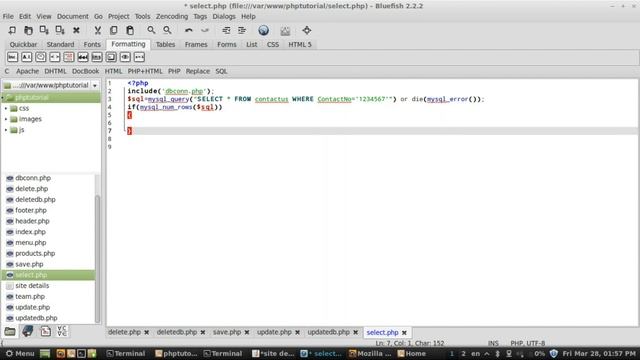Viewport: 640px width, 360px height.
Task: Click the 'A' font icon in Formatting toolbar
Action: (x=27, y=57)
